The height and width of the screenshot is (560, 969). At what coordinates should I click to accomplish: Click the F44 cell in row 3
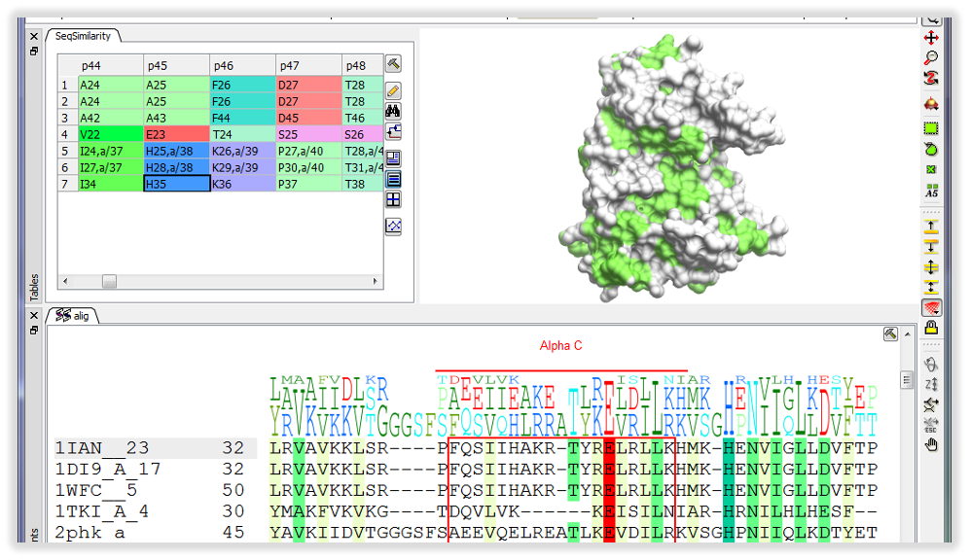tap(243, 118)
